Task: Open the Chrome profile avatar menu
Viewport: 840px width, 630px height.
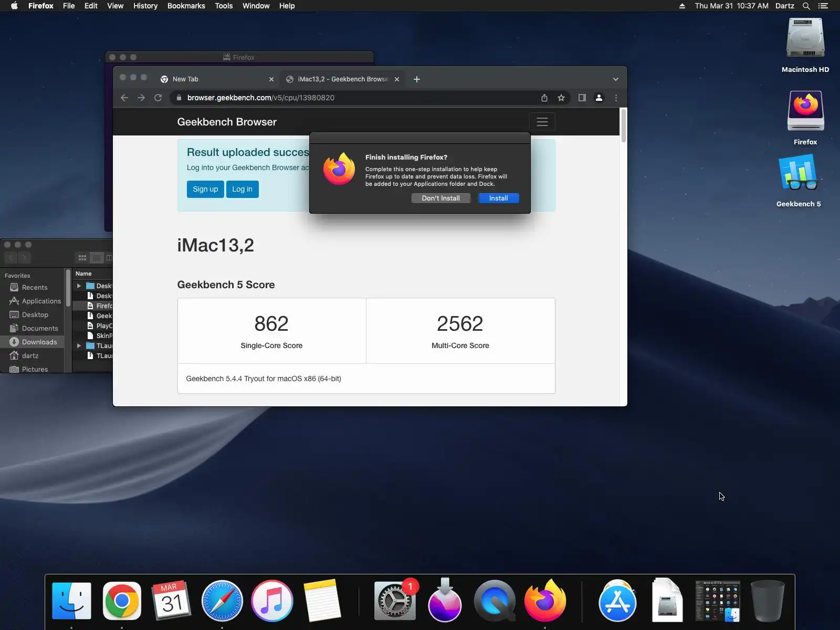Action: 598,98
